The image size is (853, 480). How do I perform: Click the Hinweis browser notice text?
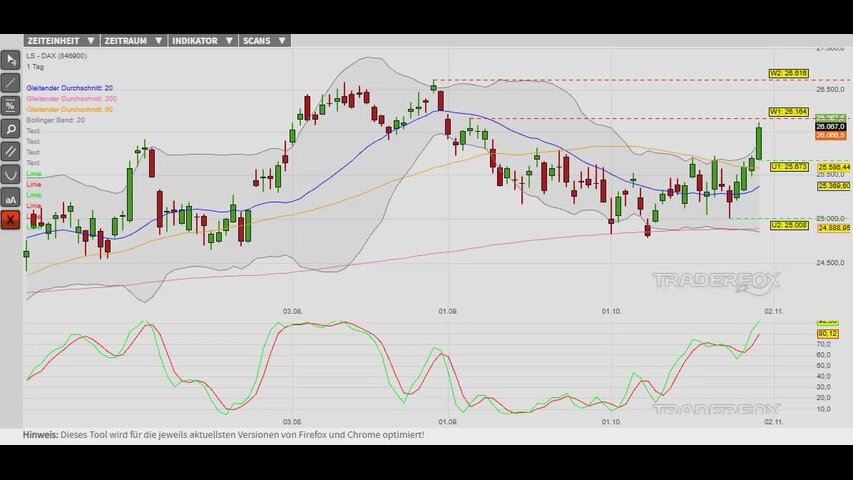point(223,435)
